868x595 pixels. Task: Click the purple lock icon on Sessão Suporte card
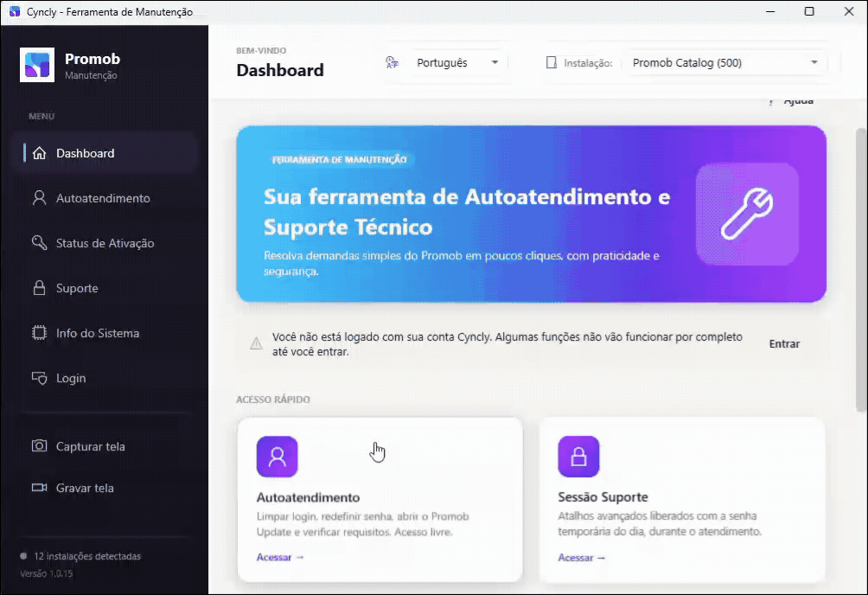pos(578,457)
